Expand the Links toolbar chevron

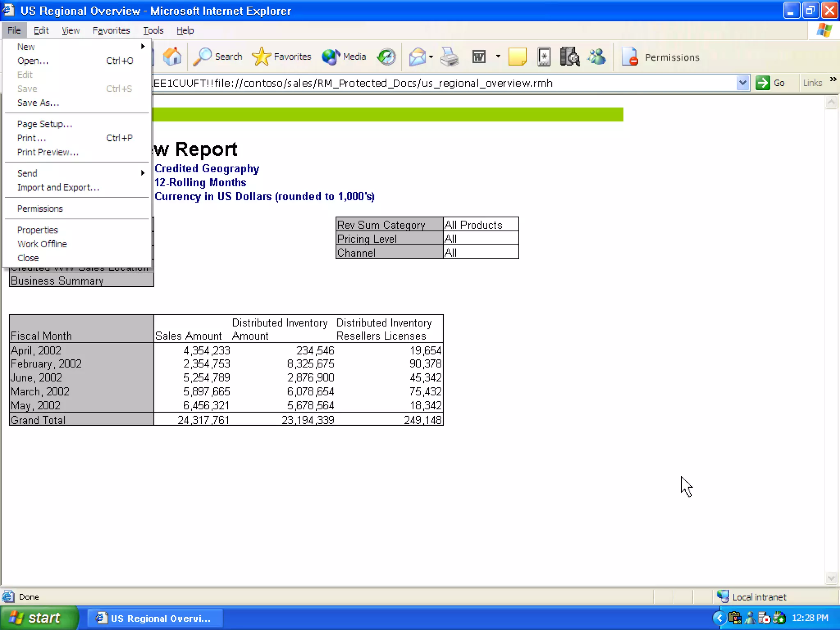(x=833, y=80)
